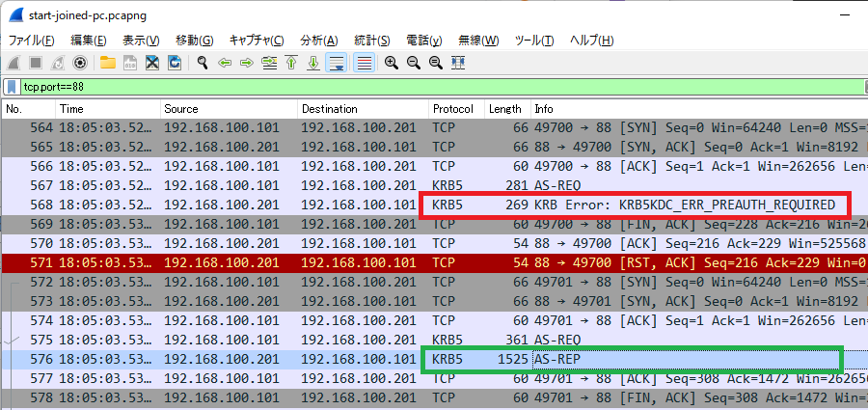Screen dimensions: 868x410
Task: Open the キャプチャ(C) menu
Action: coord(257,41)
